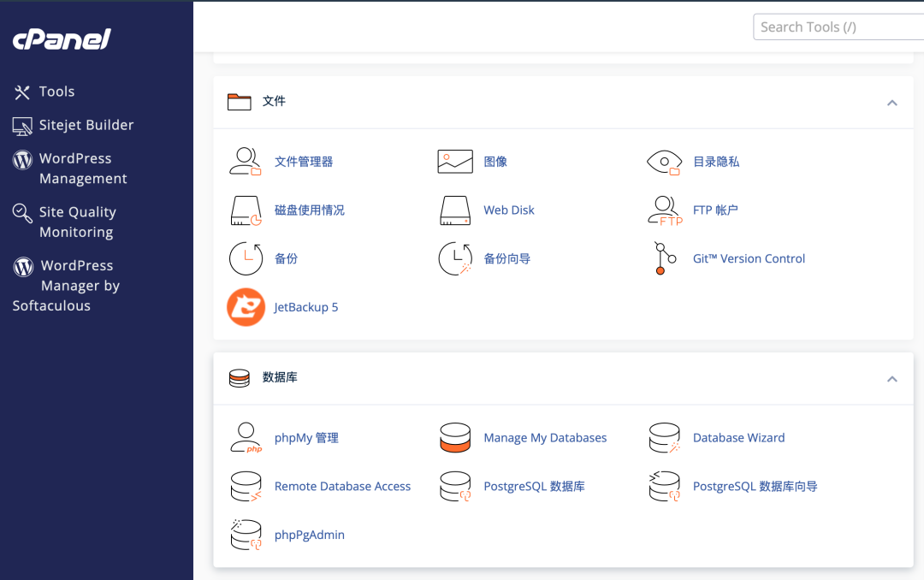Click the 目录隐私 eye icon
This screenshot has width=924, height=580.
point(664,162)
